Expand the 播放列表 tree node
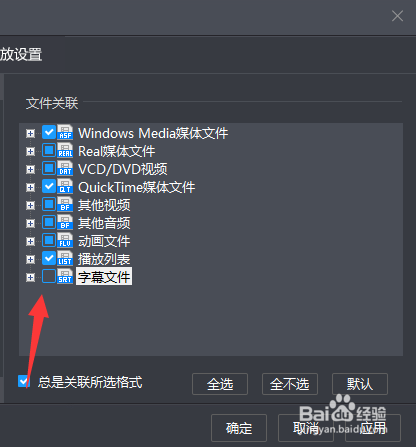Image resolution: width=416 pixels, height=447 pixels. pyautogui.click(x=30, y=260)
